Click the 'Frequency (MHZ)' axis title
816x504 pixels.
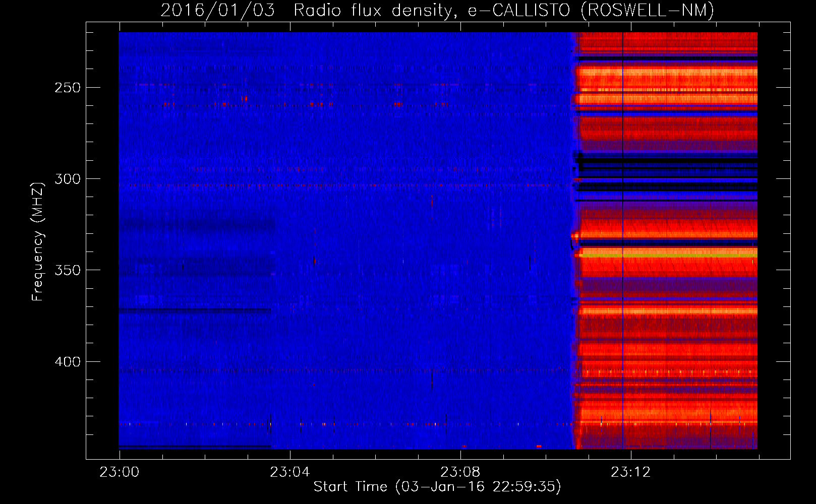[x=38, y=241]
